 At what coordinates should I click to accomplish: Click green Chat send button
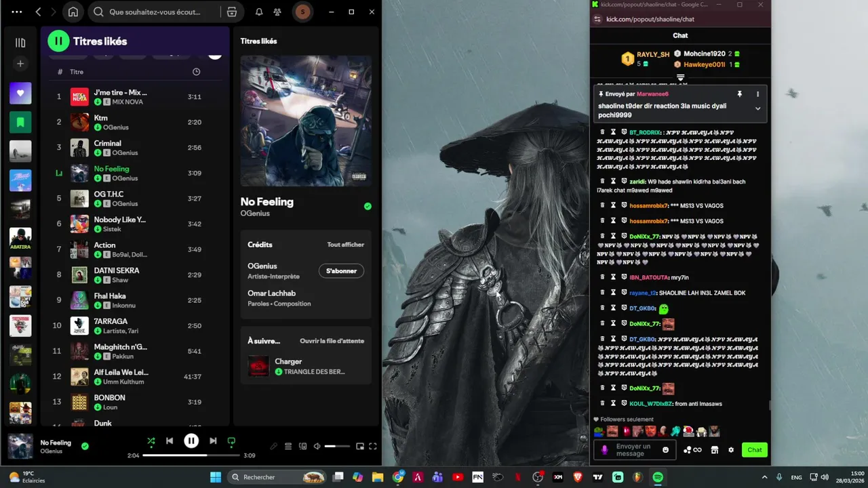[755, 450]
